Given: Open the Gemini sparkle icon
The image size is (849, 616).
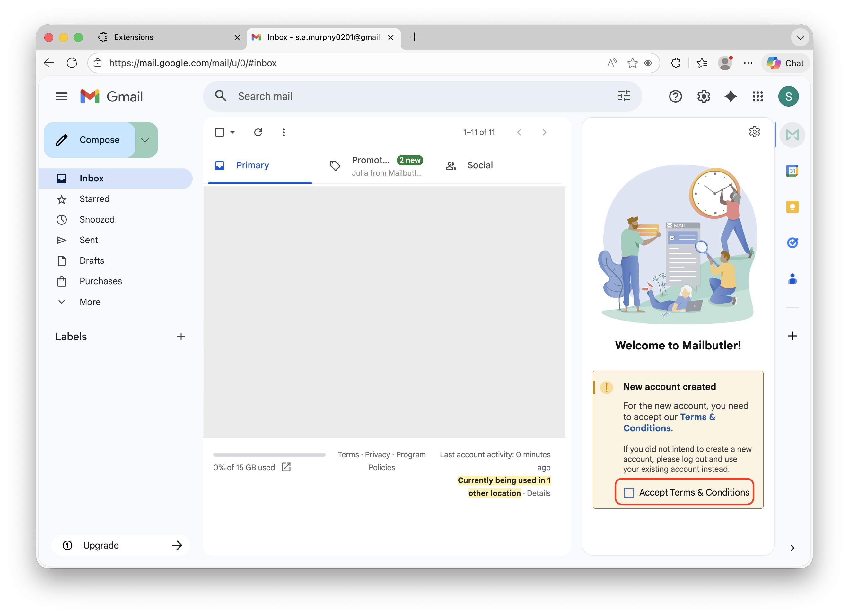Looking at the screenshot, I should pyautogui.click(x=730, y=97).
